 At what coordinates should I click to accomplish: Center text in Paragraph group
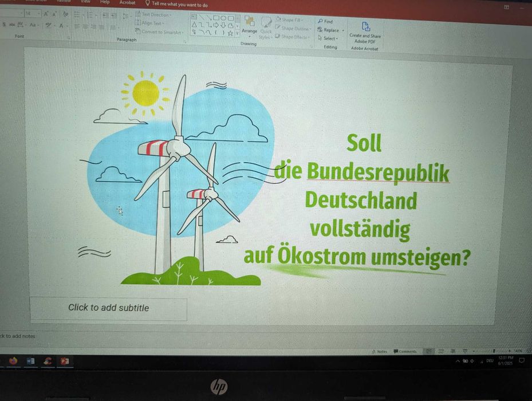click(85, 26)
